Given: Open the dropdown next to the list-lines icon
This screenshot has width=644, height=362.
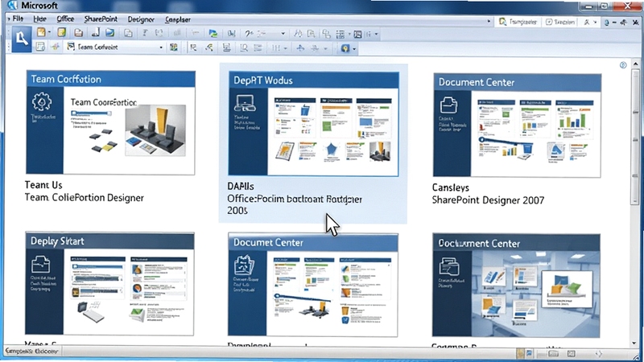Looking at the screenshot, I should (349, 35).
